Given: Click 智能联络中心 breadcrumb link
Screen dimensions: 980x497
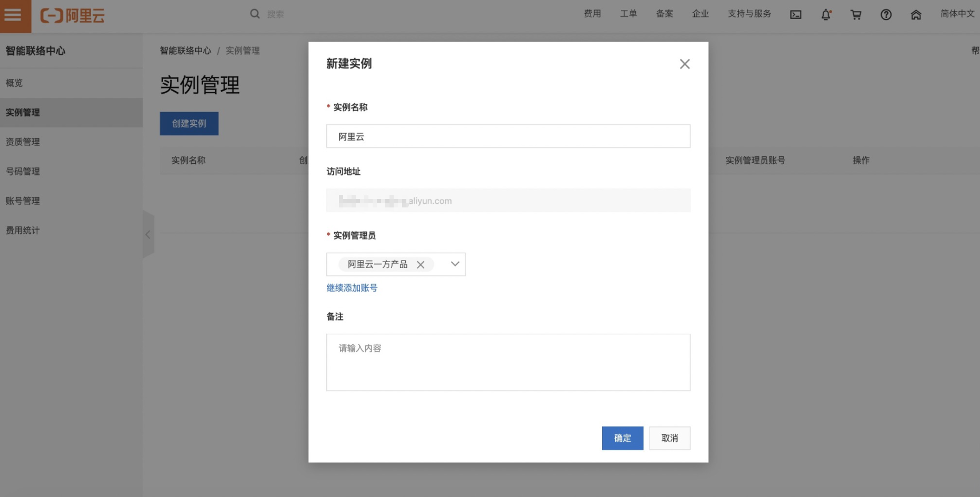Looking at the screenshot, I should (185, 51).
